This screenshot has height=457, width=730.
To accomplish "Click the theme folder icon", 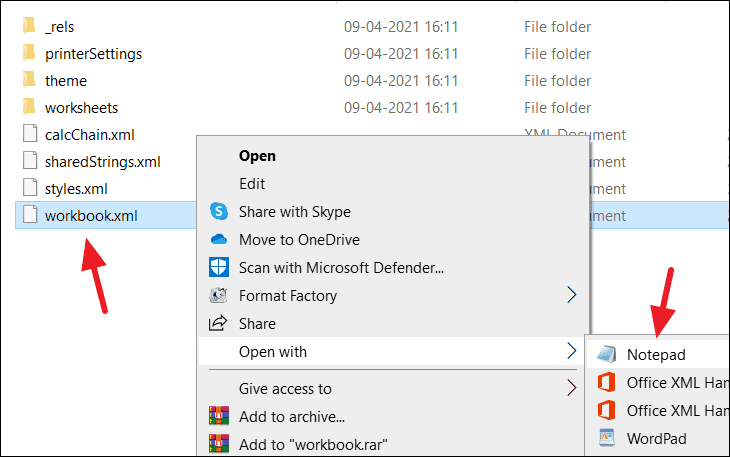I will click(28, 80).
